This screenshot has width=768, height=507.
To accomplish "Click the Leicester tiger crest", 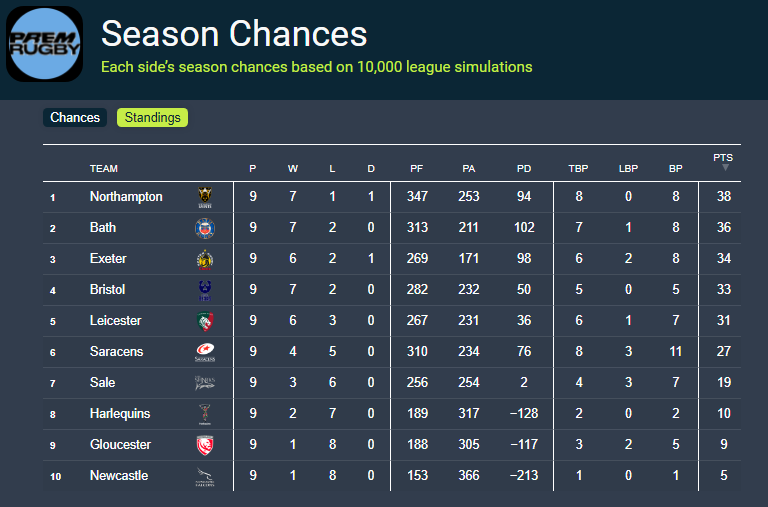I will pyautogui.click(x=205, y=321).
